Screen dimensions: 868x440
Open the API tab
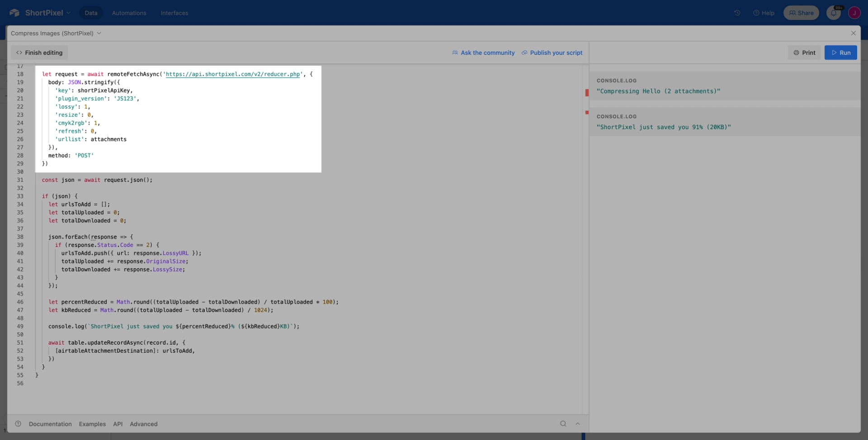click(x=118, y=424)
